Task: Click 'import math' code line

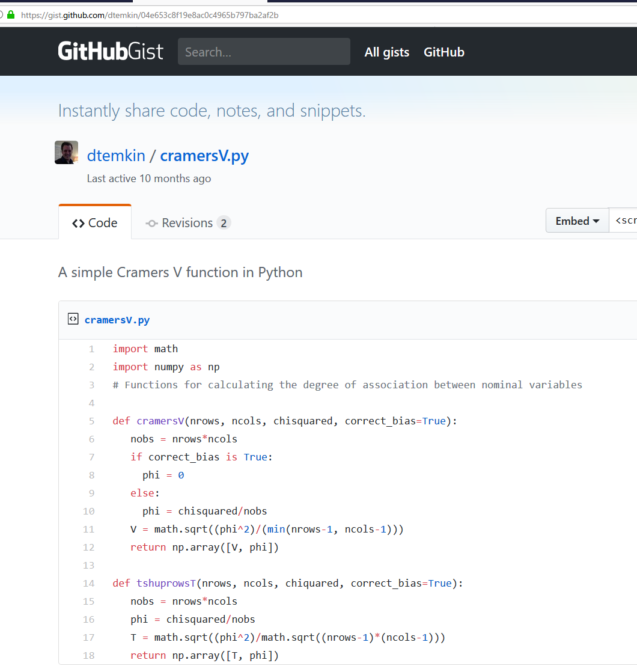Action: pyautogui.click(x=145, y=349)
